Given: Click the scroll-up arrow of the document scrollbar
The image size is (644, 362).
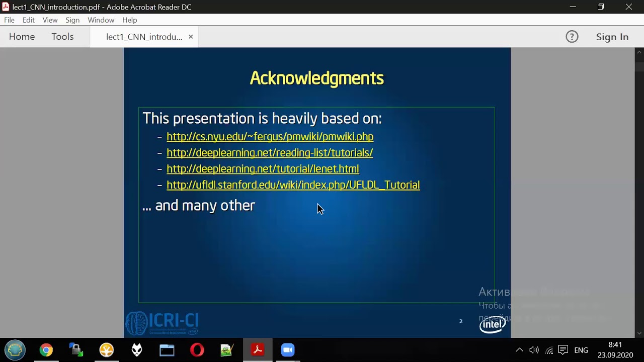Looking at the screenshot, I should point(639,51).
